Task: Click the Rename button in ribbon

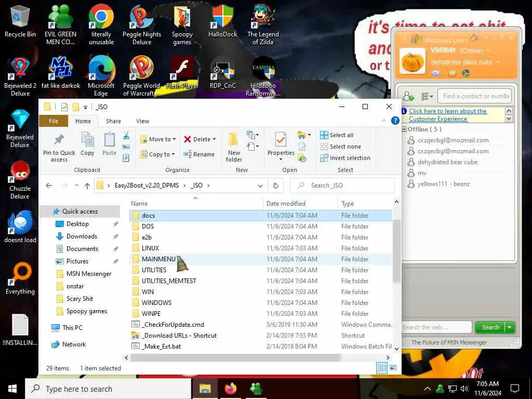Action: click(x=199, y=154)
